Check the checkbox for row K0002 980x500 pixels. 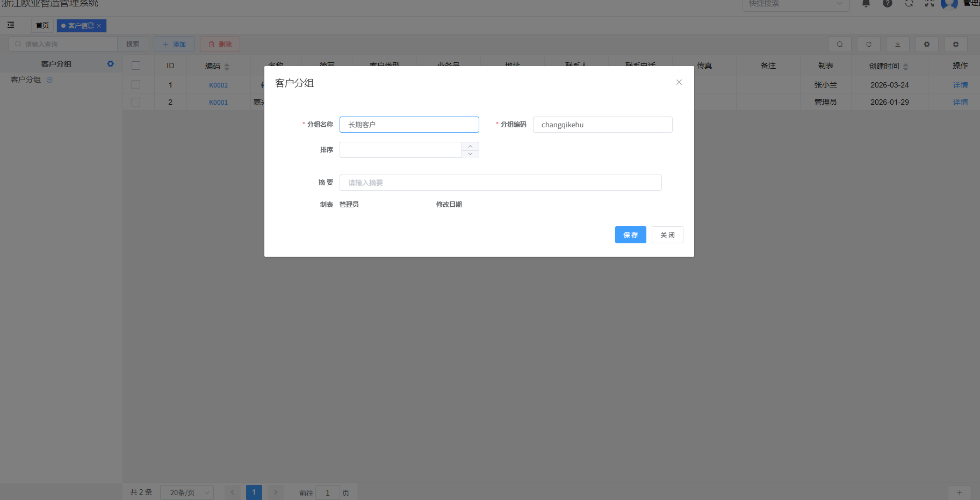136,85
